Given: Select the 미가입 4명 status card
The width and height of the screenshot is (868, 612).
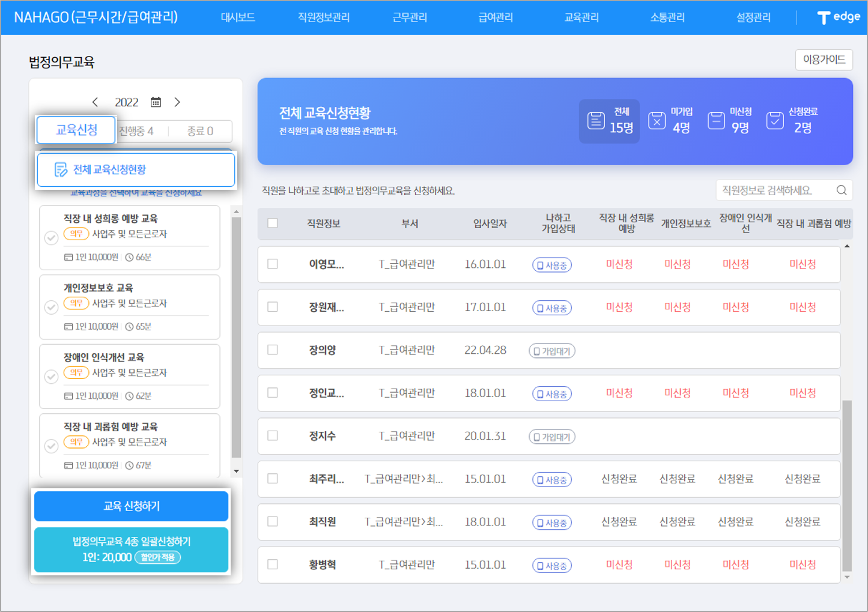Looking at the screenshot, I should [671, 121].
